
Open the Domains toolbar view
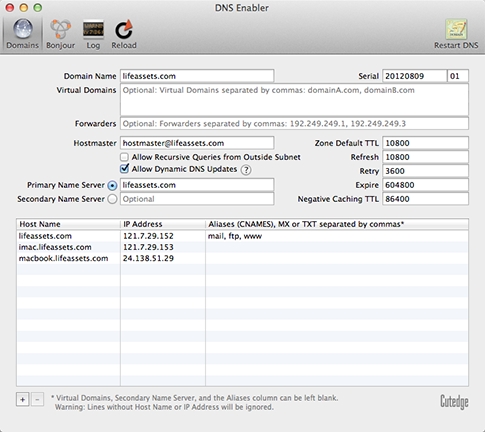[22, 34]
